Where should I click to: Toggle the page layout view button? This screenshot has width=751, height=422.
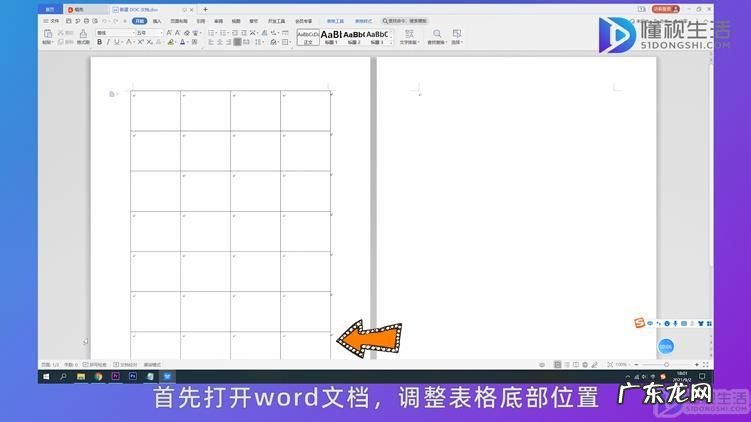click(558, 365)
